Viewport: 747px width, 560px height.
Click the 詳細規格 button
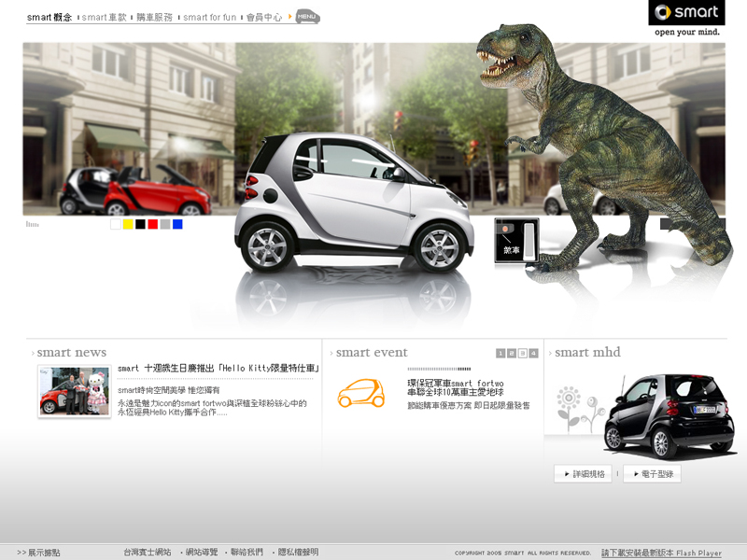[x=583, y=474]
